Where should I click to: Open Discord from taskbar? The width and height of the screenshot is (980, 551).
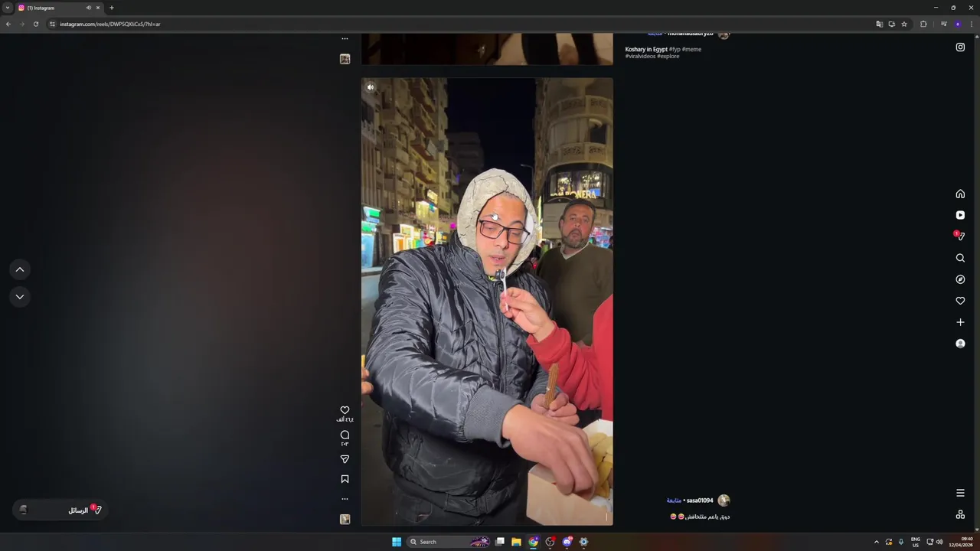[x=567, y=542]
